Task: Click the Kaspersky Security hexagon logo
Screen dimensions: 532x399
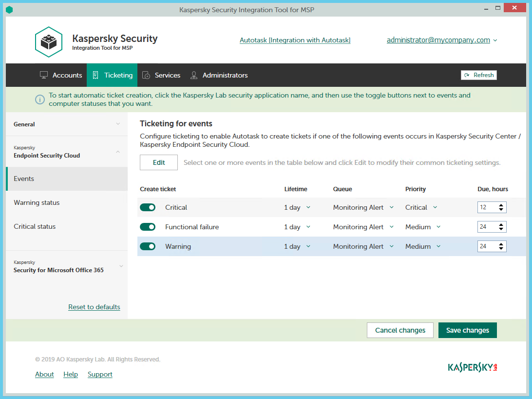Action: [x=49, y=42]
